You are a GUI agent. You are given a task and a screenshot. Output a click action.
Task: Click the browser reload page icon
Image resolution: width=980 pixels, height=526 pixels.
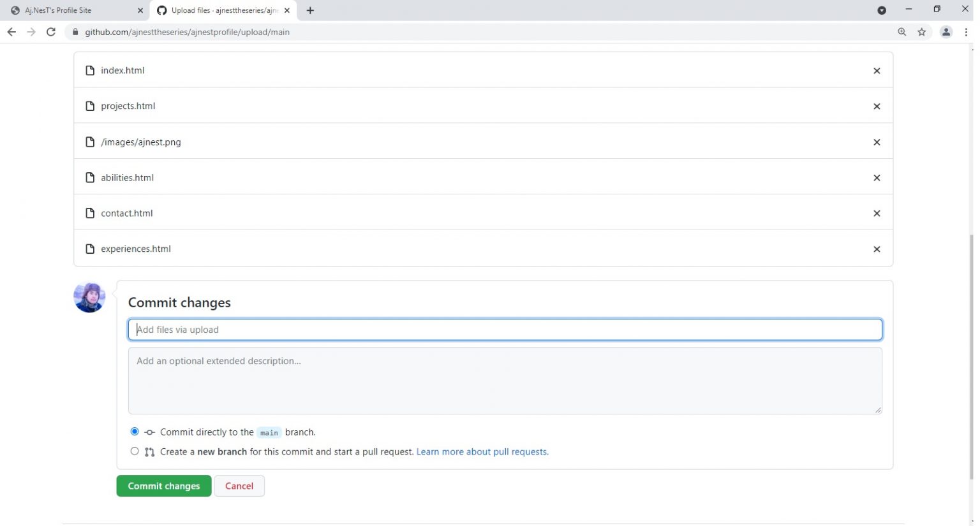[51, 32]
